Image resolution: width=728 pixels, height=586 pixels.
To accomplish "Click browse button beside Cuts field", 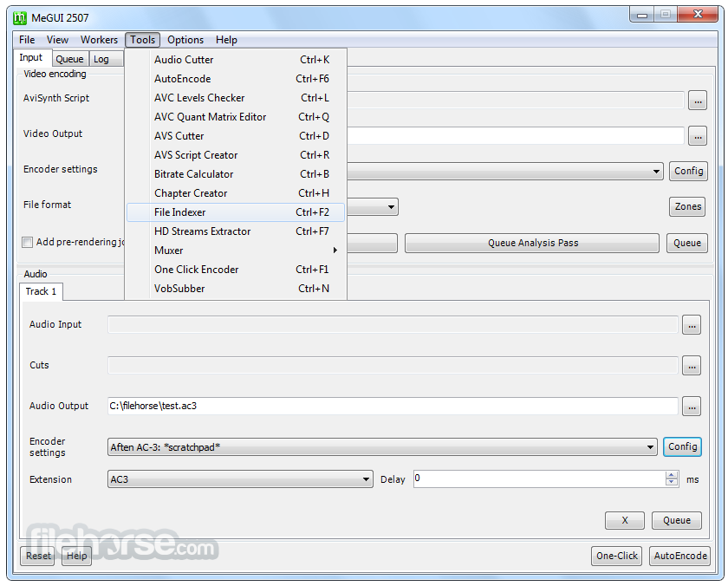I will [x=691, y=366].
